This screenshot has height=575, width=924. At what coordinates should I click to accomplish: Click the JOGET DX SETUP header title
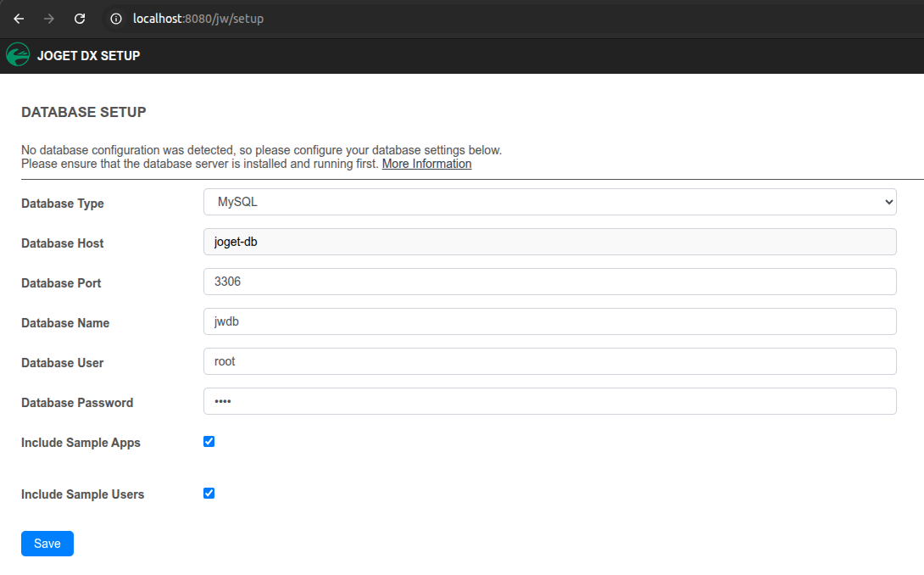pyautogui.click(x=88, y=55)
